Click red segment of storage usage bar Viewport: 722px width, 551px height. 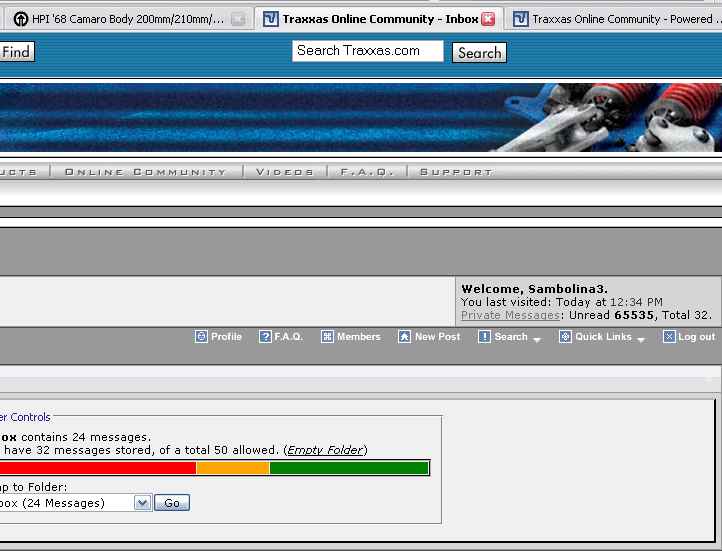coord(98,468)
